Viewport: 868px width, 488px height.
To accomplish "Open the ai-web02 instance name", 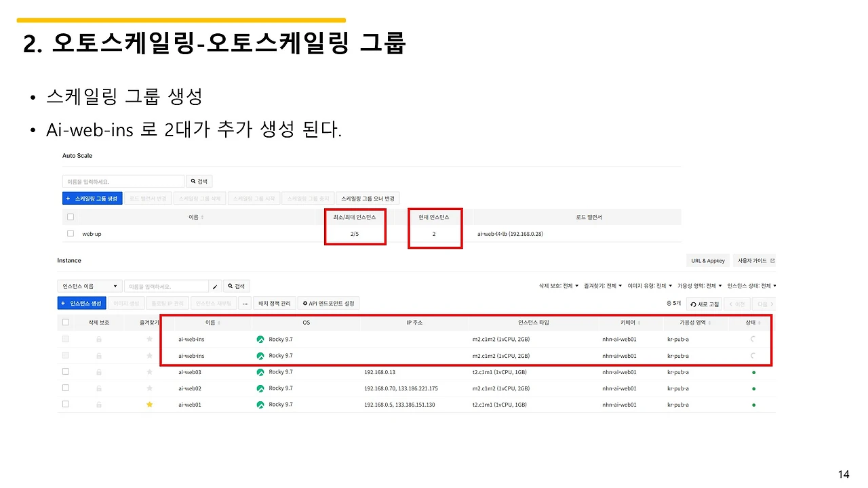I will pyautogui.click(x=190, y=388).
